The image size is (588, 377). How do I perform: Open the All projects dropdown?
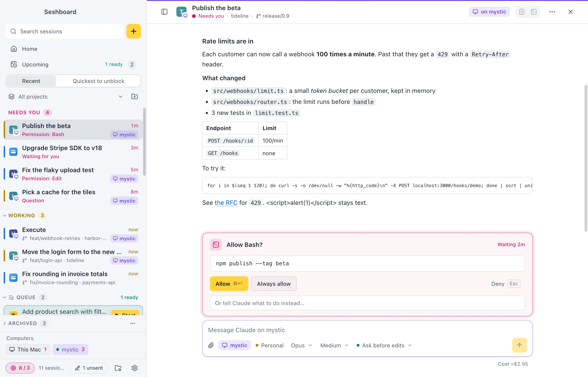pyautogui.click(x=65, y=97)
